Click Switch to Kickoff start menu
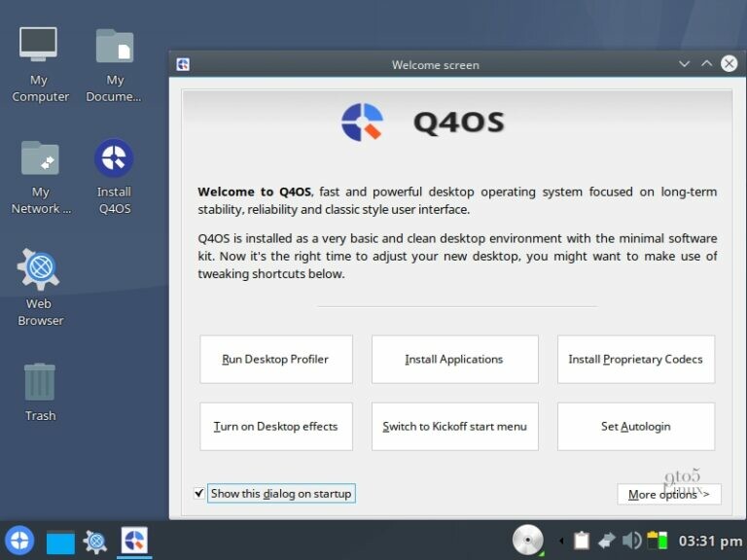Viewport: 747px width, 560px height. pyautogui.click(x=454, y=427)
